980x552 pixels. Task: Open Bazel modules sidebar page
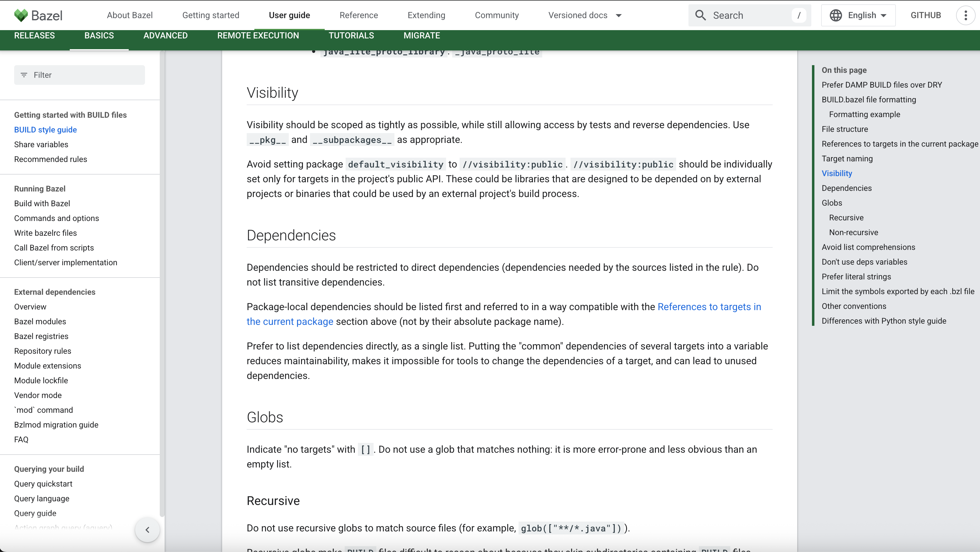coord(40,321)
